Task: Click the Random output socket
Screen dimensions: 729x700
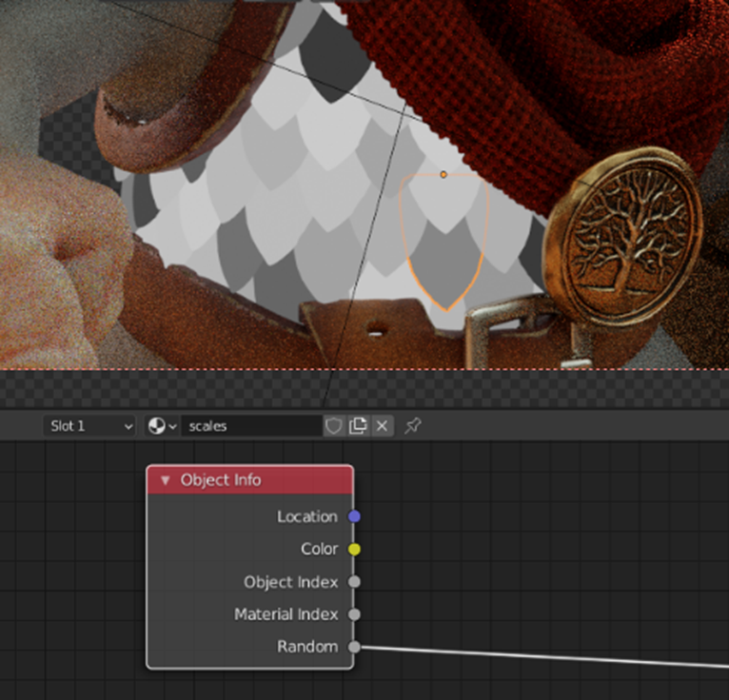Action: click(x=354, y=647)
